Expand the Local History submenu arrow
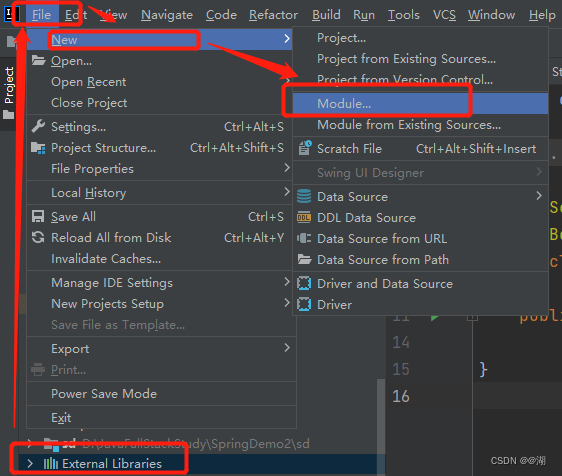The image size is (562, 476). (x=287, y=192)
